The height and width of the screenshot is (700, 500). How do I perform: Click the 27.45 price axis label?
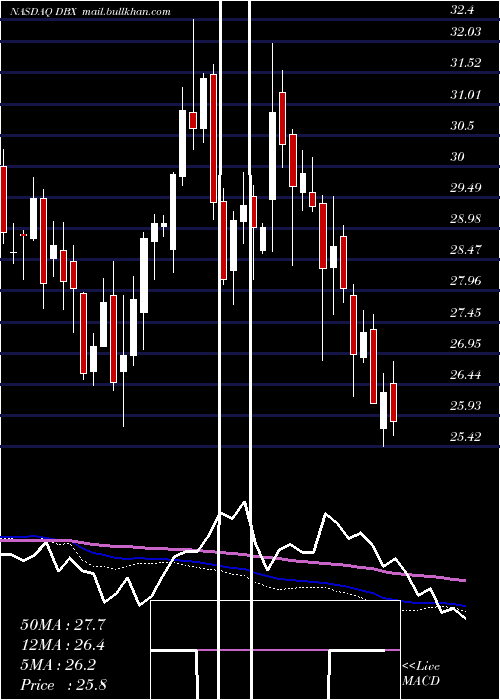click(466, 312)
